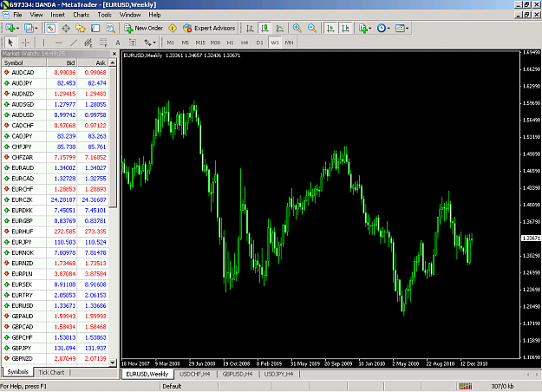This screenshot has width=542, height=392.
Task: Click the Templates icon
Action: pyautogui.click(x=400, y=29)
